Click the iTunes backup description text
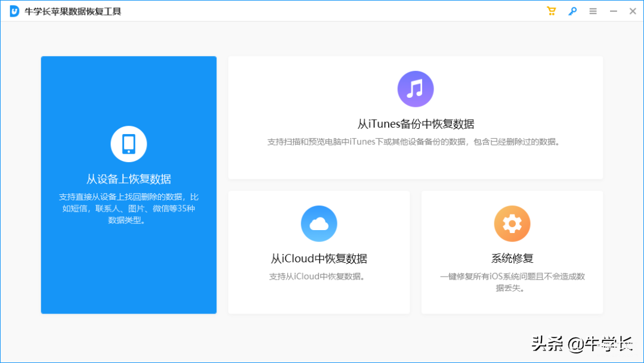 (x=414, y=142)
